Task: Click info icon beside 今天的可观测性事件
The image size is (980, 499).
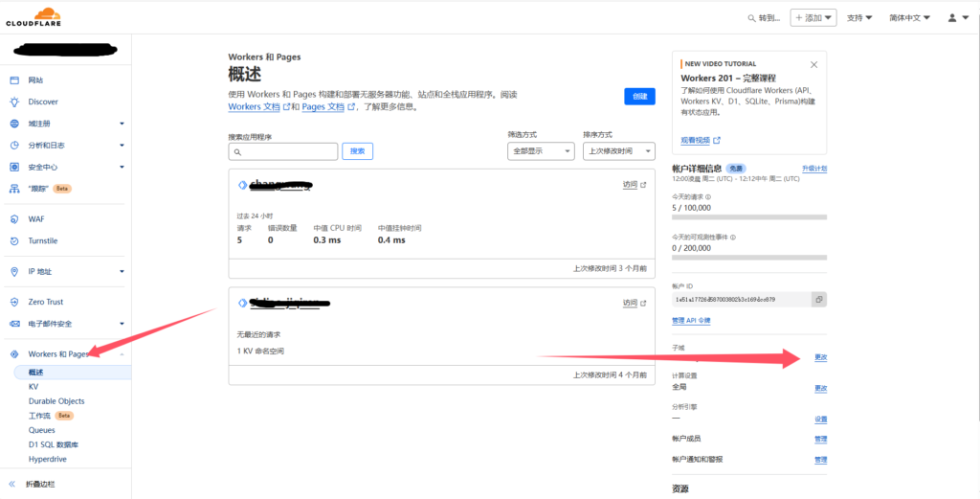Action: [x=732, y=237]
